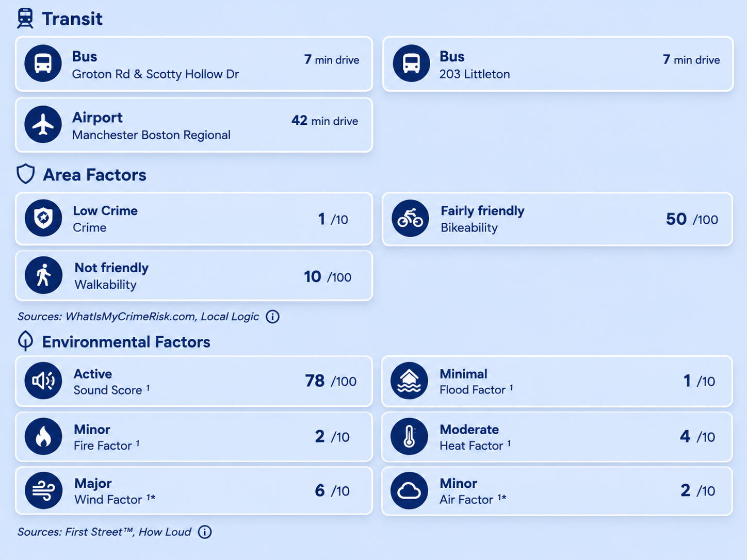Viewport: 747px width, 560px height.
Task: Open info icon next to How Loud sources
Action: [x=205, y=532]
